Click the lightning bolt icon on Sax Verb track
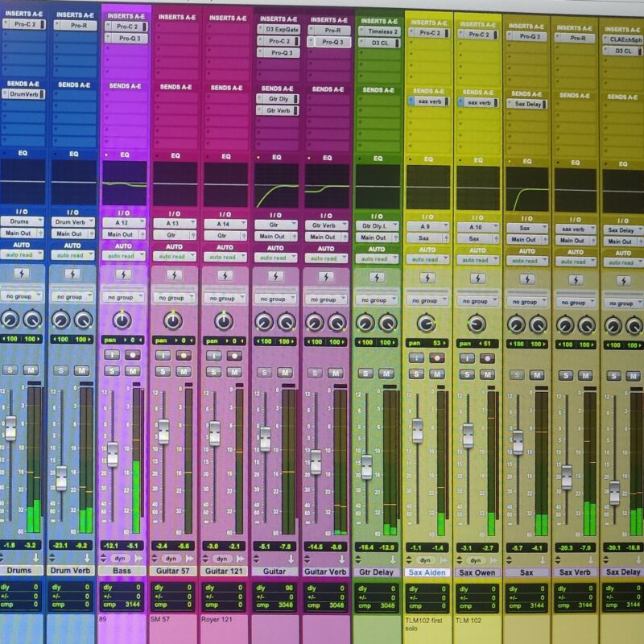The height and width of the screenshot is (644, 644). point(576,280)
